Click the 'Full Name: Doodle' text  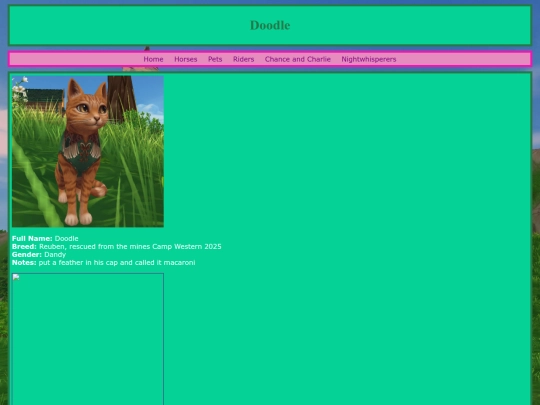pyautogui.click(x=45, y=238)
